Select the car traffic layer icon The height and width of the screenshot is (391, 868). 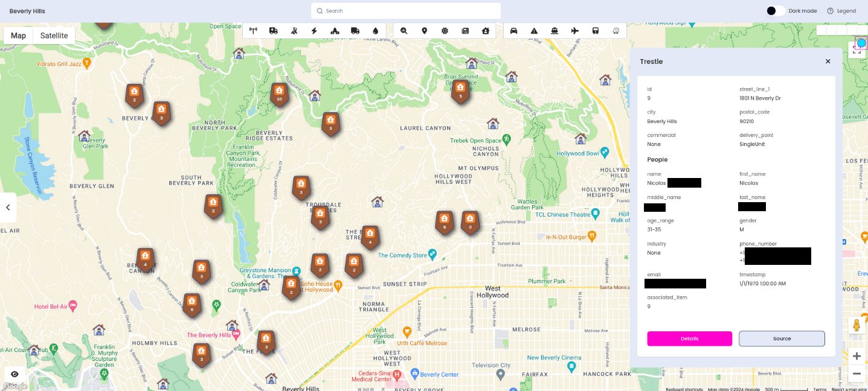pos(514,31)
